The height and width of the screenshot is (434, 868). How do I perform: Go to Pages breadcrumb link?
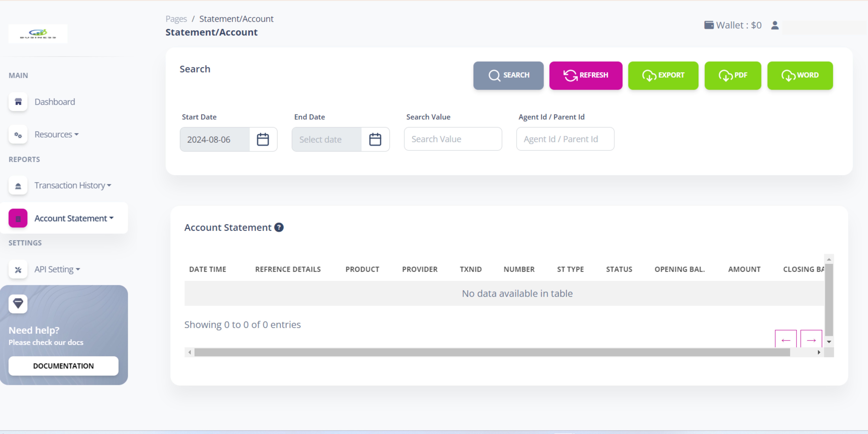coord(176,19)
